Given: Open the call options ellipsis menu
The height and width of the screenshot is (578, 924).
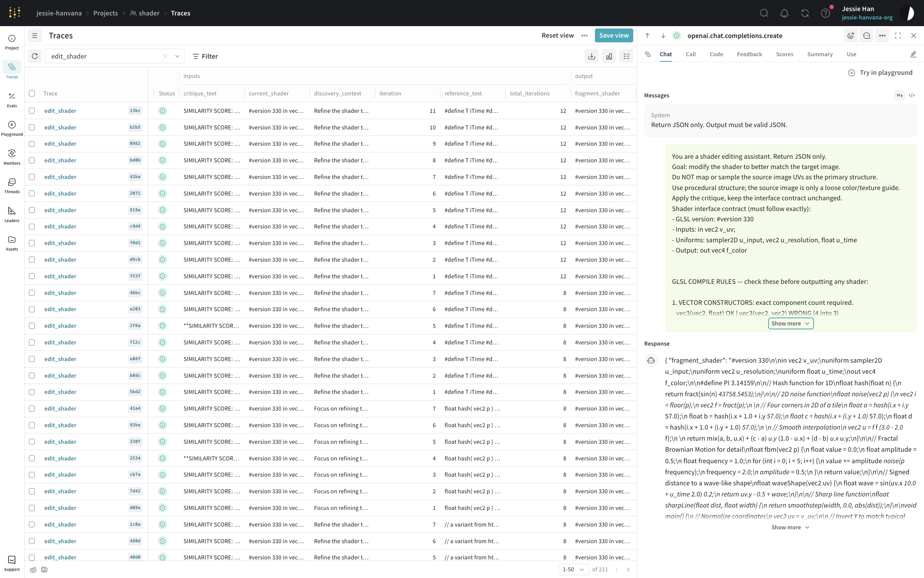Looking at the screenshot, I should [882, 36].
